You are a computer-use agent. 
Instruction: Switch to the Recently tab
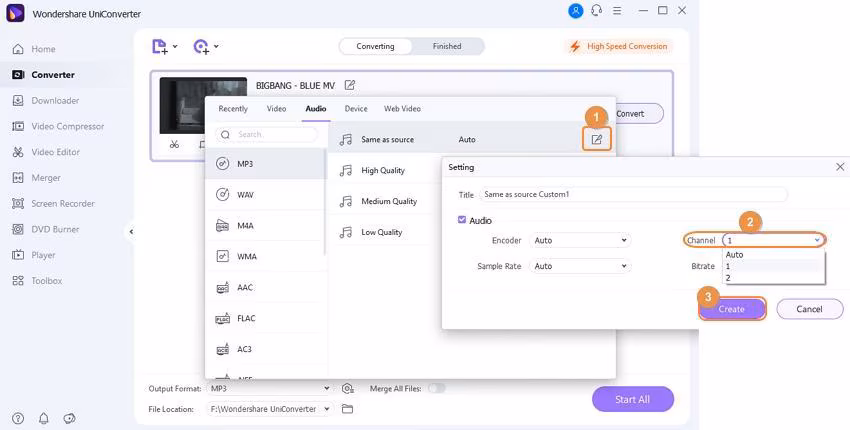click(233, 108)
